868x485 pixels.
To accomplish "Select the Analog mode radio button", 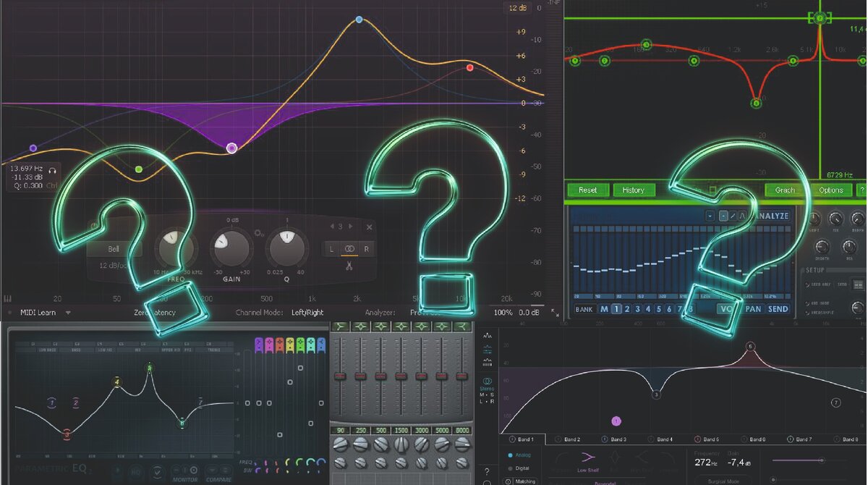I will (x=509, y=455).
